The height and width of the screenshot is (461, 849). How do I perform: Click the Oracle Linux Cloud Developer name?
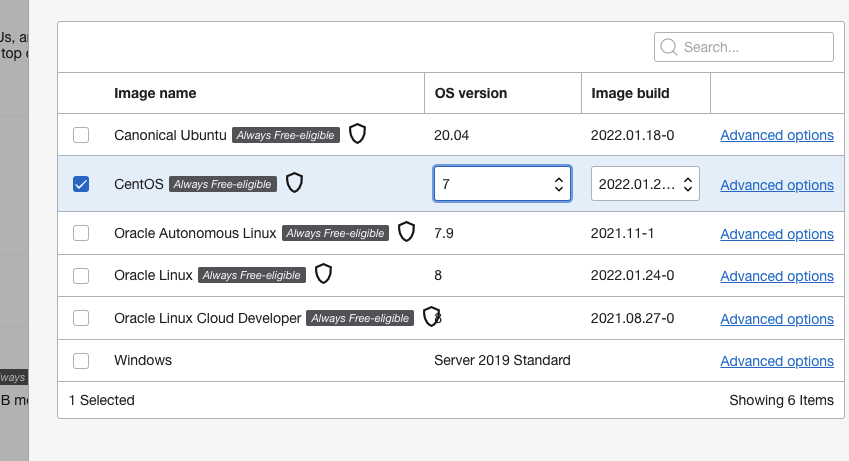point(208,318)
